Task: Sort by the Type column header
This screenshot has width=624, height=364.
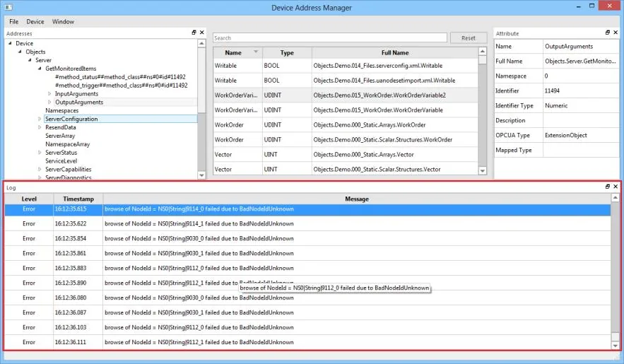Action: point(287,52)
